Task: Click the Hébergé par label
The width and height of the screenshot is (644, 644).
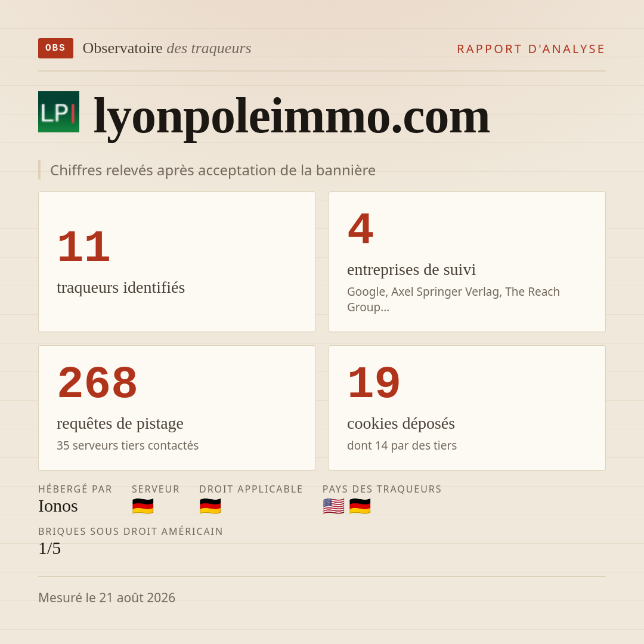Action: pos(75,489)
